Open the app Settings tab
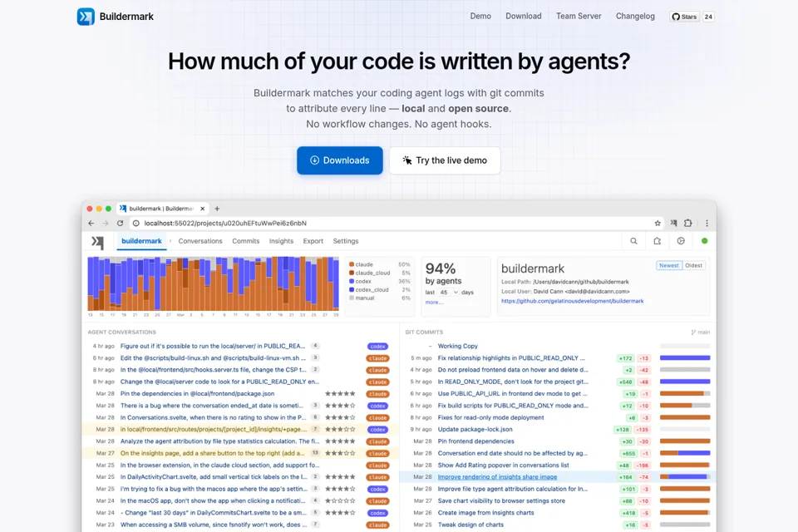Viewport: 798px width, 532px height. pos(346,241)
